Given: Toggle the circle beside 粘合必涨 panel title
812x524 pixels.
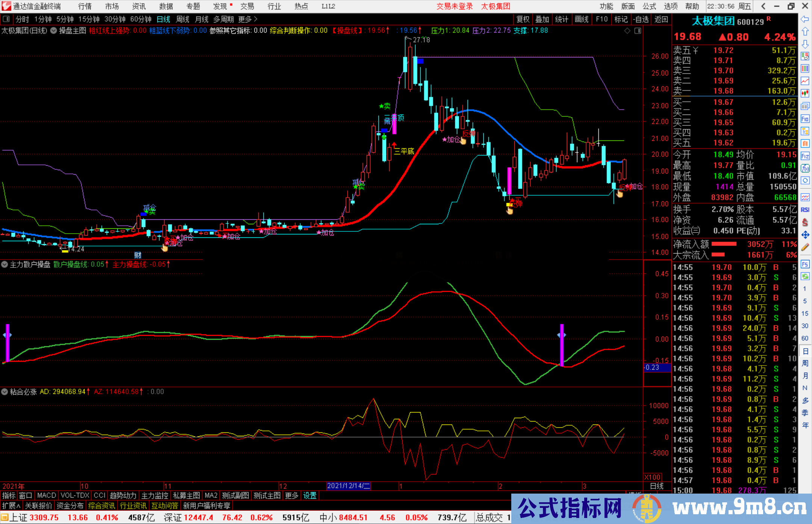Looking at the screenshot, I should [5, 392].
